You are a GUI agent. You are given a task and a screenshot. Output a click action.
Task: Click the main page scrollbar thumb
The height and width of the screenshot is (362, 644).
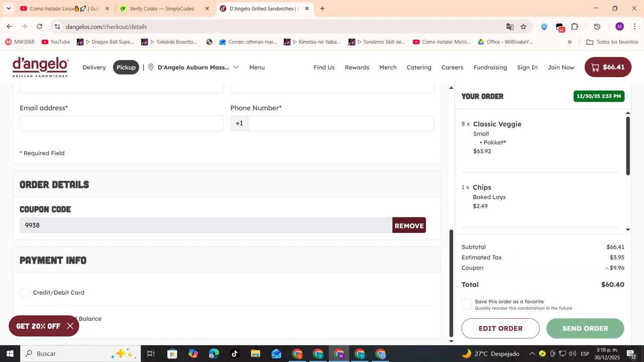[x=451, y=284]
